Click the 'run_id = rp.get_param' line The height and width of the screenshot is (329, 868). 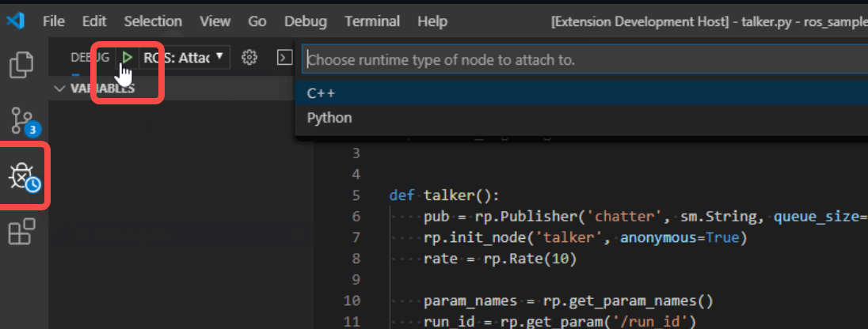(559, 322)
